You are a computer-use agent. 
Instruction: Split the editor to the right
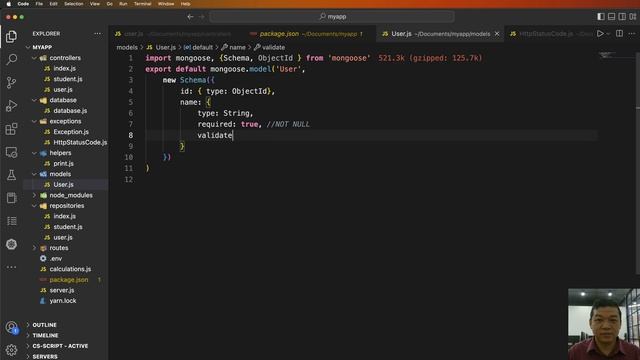pos(619,33)
